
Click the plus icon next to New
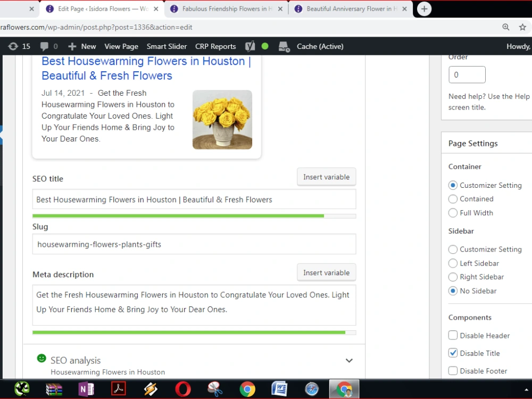click(72, 46)
